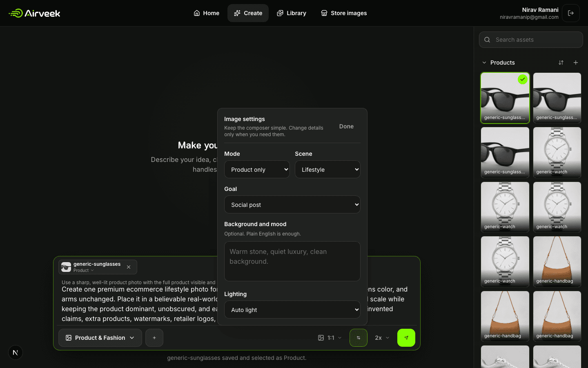Image resolution: width=588 pixels, height=368 pixels.
Task: Click Done in Image settings
Action: coord(346,126)
